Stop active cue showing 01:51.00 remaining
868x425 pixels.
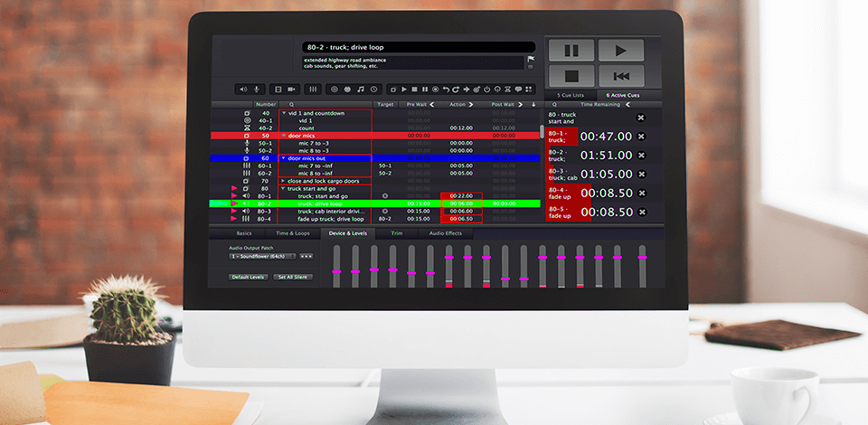[x=642, y=155]
